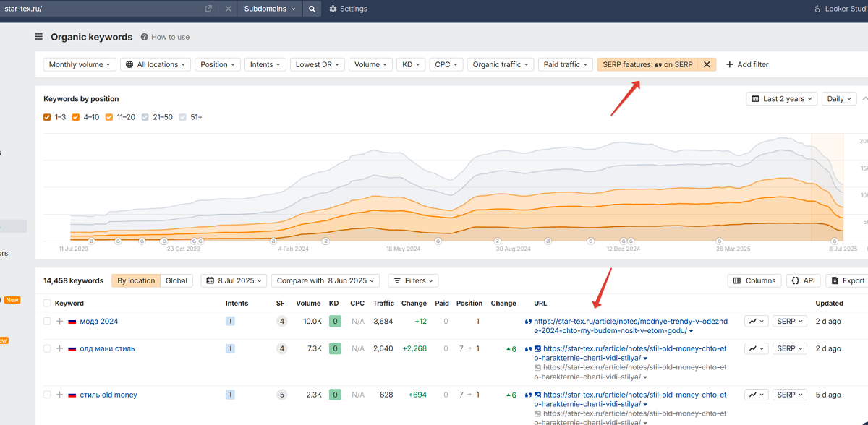Viewport: 868px width, 425px height.
Task: Toggle the hamburger menu beside Organic keywords
Action: [x=38, y=37]
